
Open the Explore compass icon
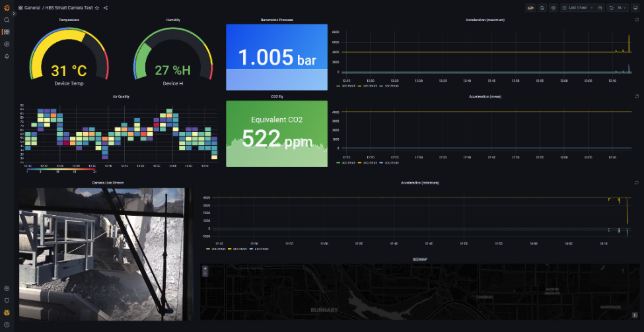coord(7,44)
